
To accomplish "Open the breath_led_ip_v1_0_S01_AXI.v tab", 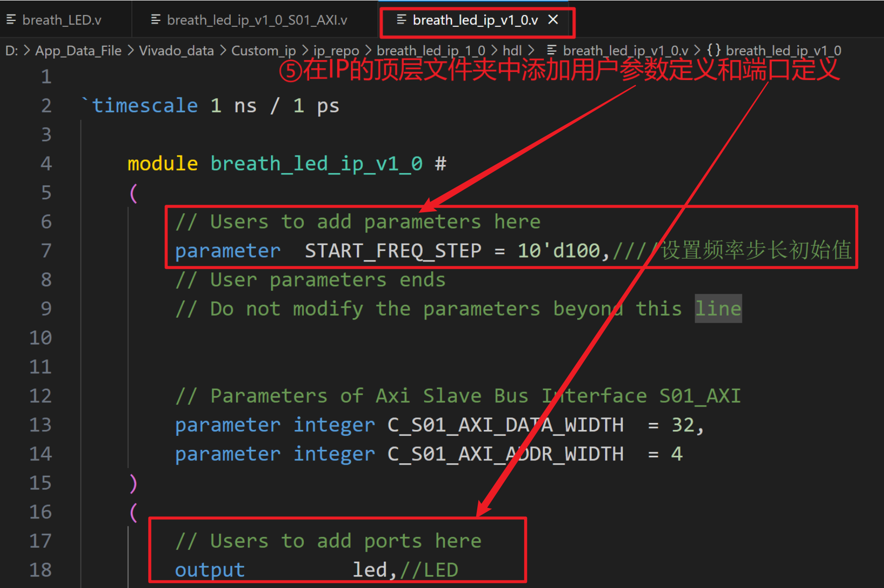I will (257, 20).
